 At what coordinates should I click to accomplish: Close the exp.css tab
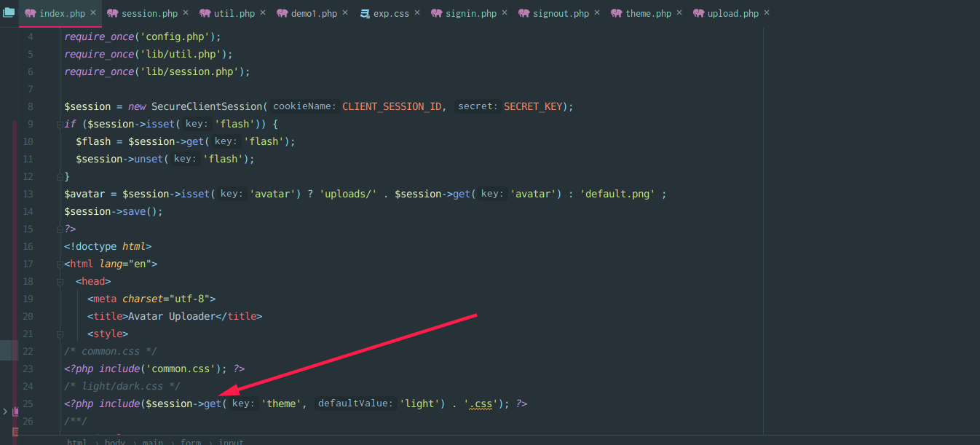click(417, 13)
